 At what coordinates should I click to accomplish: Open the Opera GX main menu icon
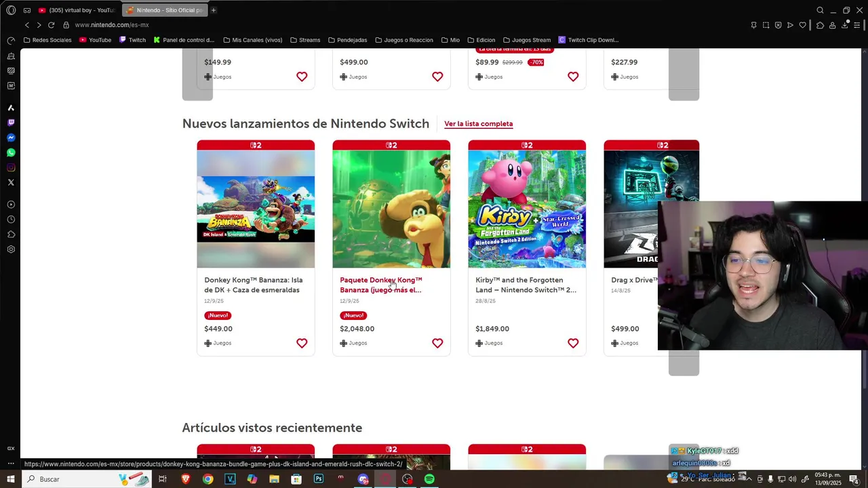point(11,10)
